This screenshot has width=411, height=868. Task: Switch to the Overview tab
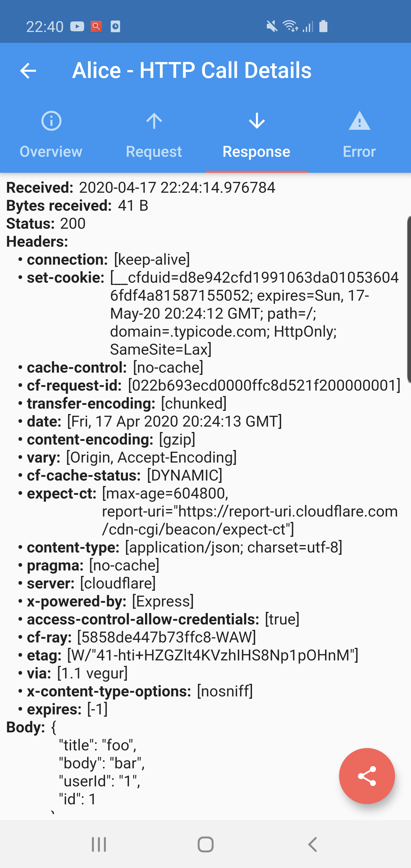pyautogui.click(x=51, y=151)
